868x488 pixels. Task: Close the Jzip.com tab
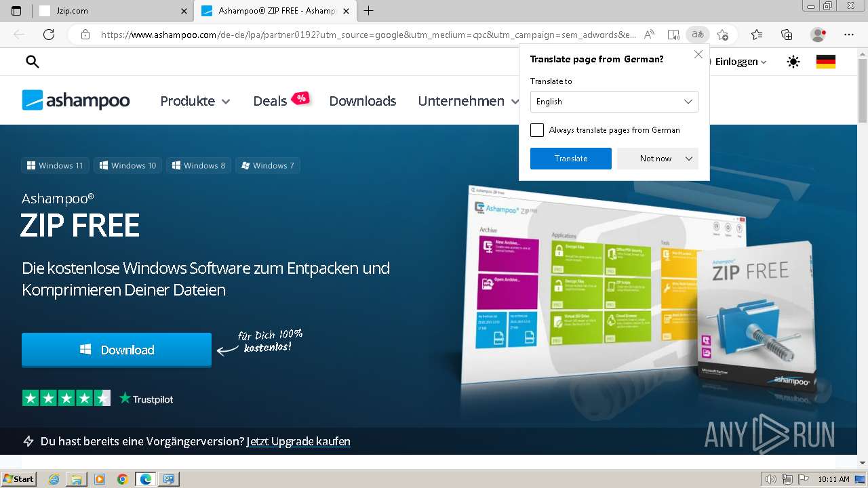point(184,11)
